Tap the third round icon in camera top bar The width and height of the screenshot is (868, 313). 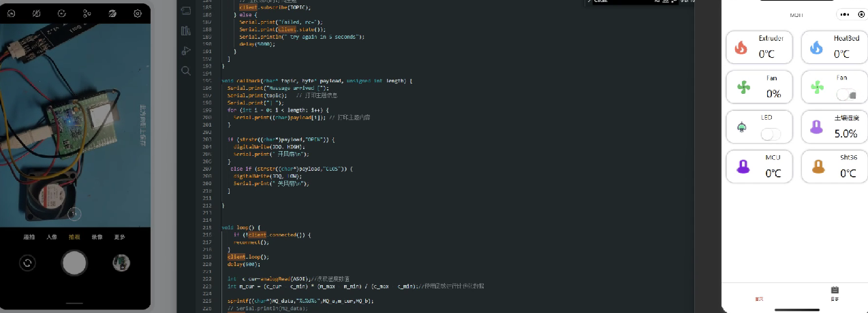[61, 13]
